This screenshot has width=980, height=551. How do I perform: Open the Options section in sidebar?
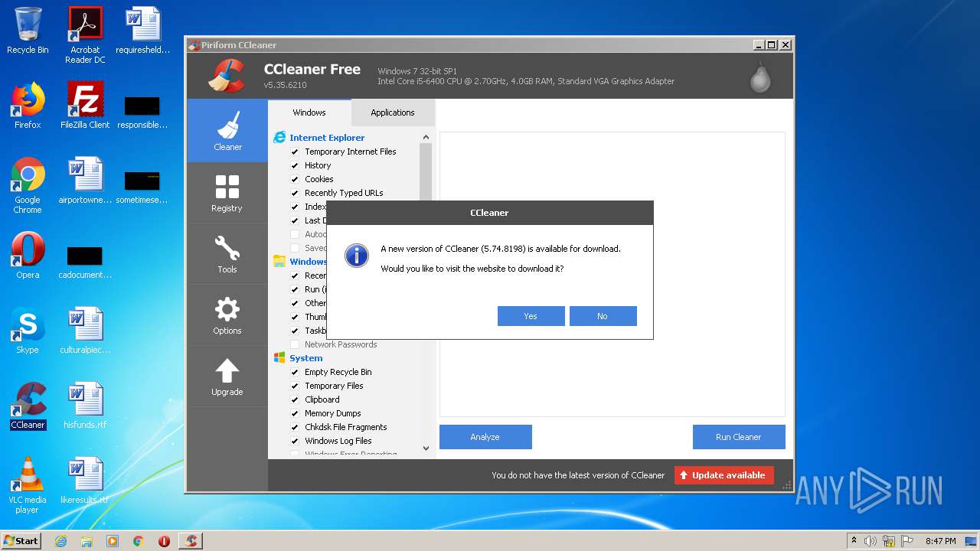[x=227, y=315]
